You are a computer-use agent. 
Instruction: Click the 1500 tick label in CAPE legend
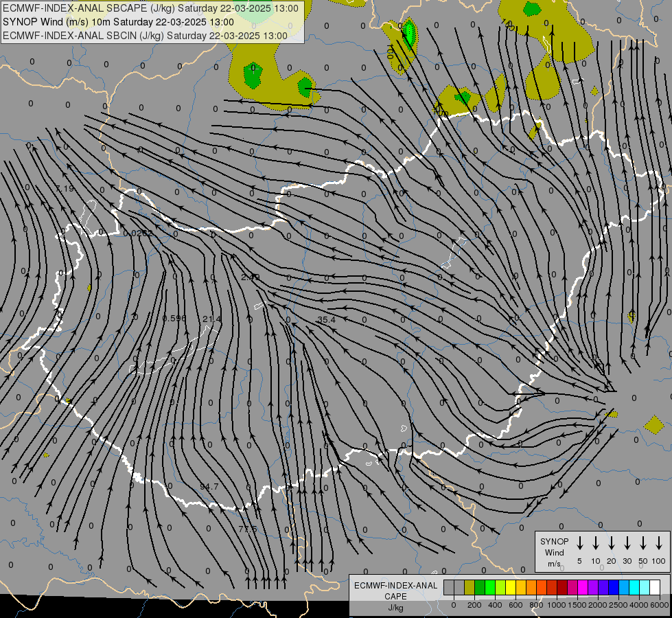[x=577, y=605]
